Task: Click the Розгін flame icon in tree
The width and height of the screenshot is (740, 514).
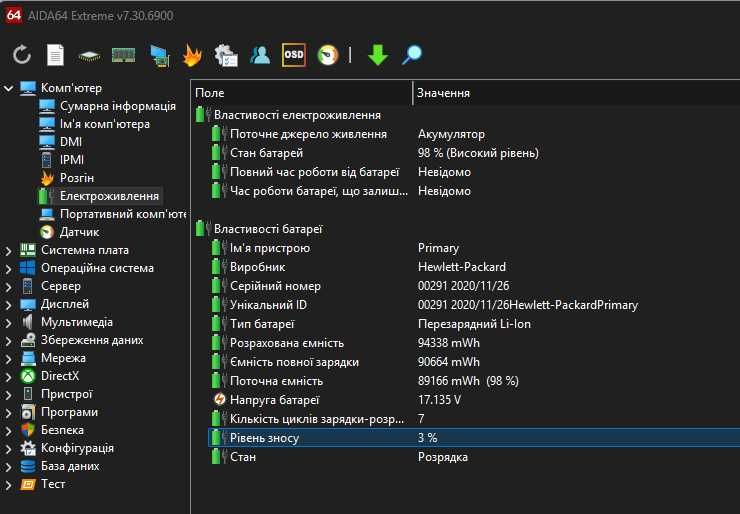Action: tap(47, 178)
